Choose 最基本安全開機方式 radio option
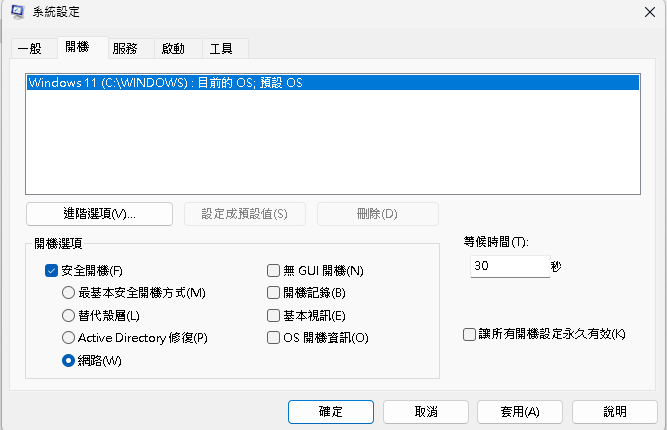Viewport: 667px width, 430px height. click(68, 293)
